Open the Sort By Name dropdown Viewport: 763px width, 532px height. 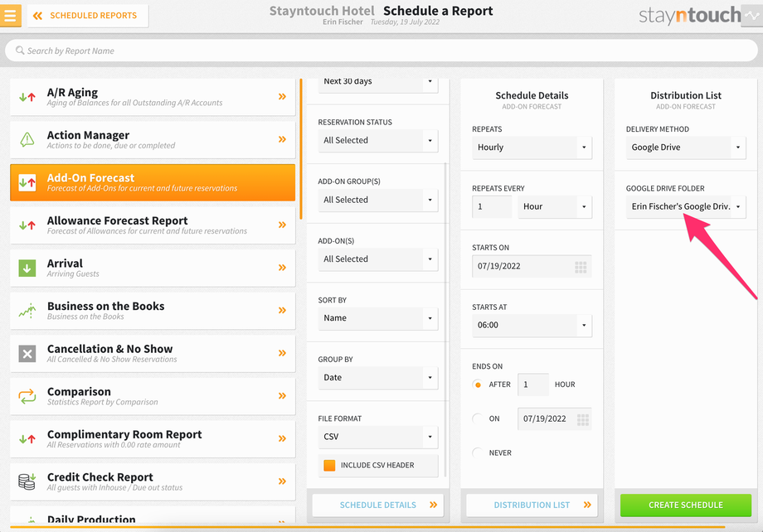click(378, 318)
